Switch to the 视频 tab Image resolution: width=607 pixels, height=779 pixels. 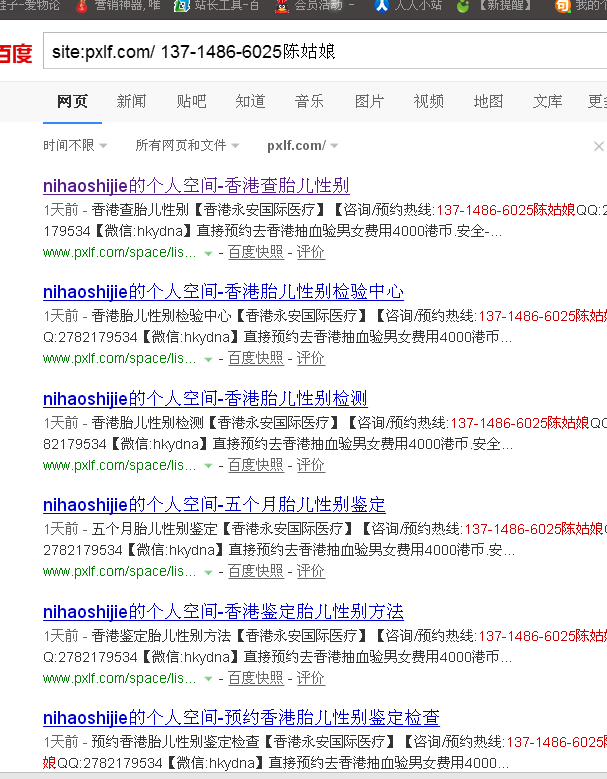[x=429, y=101]
